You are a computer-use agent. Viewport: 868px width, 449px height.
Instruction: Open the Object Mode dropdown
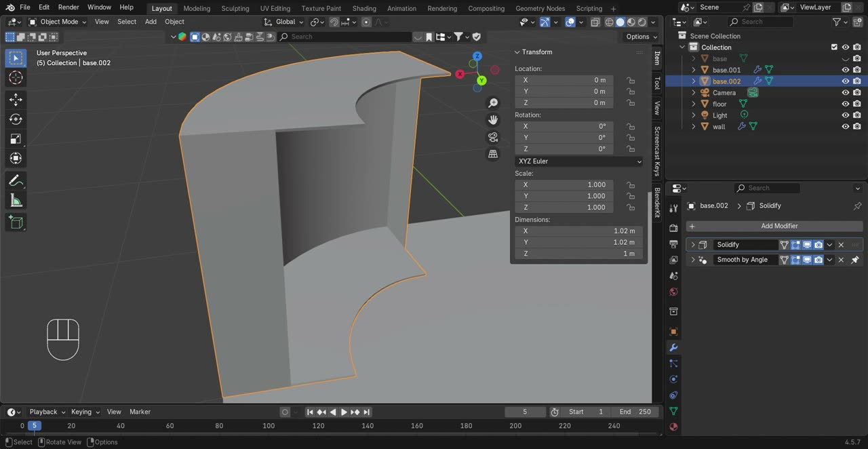click(x=58, y=22)
